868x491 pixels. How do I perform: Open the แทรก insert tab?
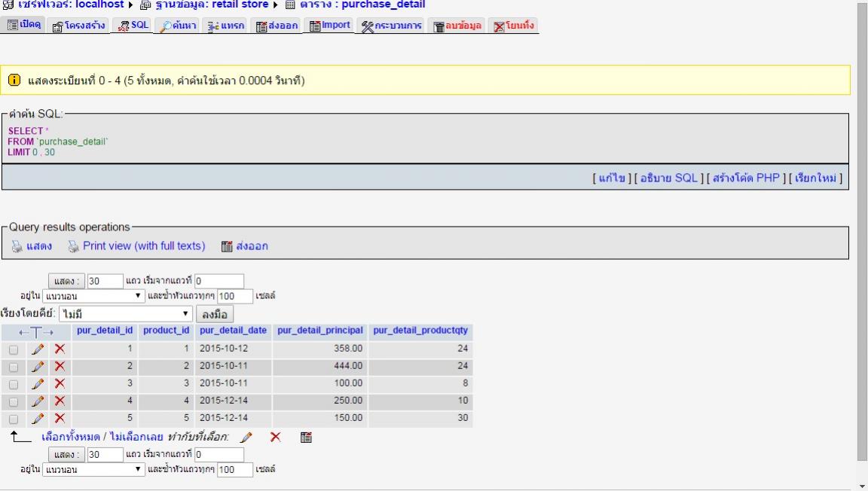226,26
